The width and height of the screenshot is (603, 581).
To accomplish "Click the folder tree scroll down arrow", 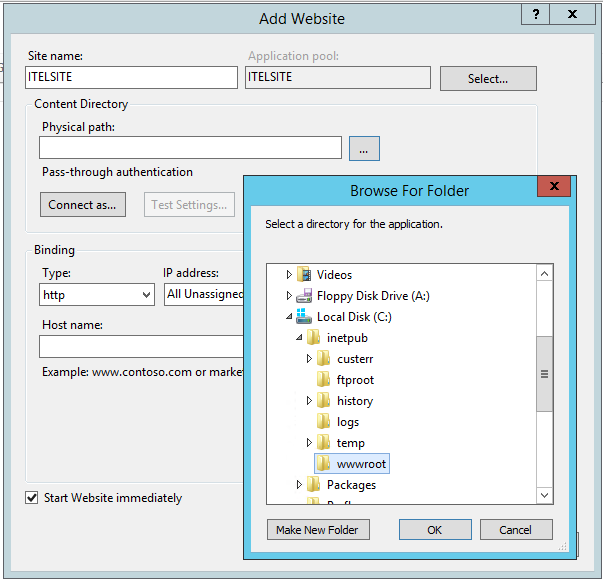I will click(544, 495).
